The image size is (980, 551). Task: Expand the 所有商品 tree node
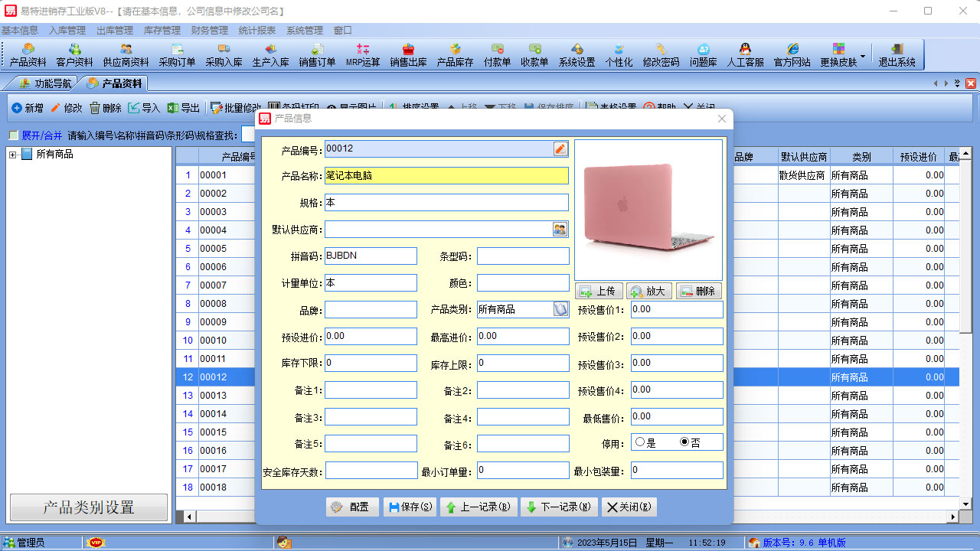[x=13, y=155]
